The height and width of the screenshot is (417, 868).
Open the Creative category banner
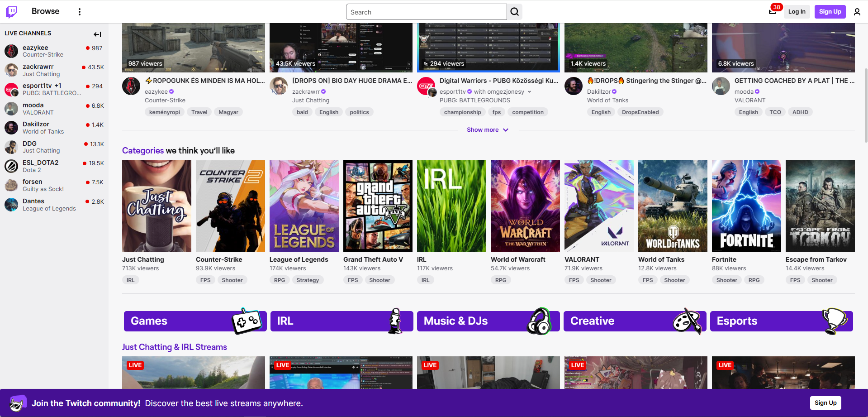[635, 321]
